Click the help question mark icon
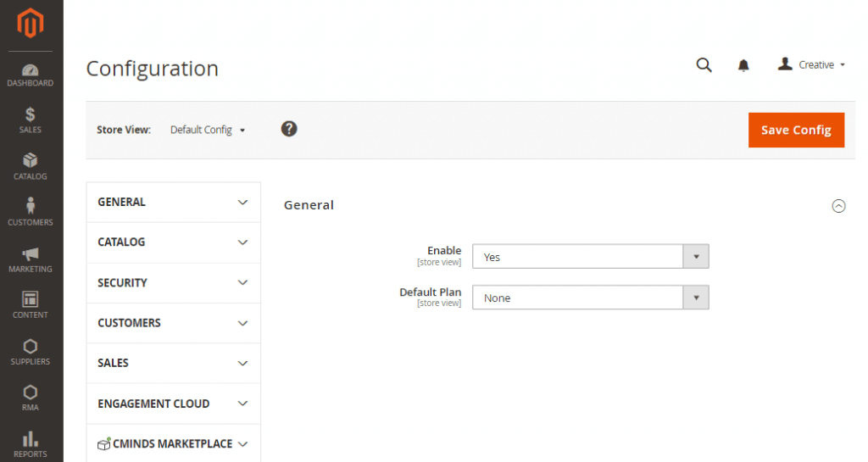This screenshot has height=462, width=868. pos(289,129)
